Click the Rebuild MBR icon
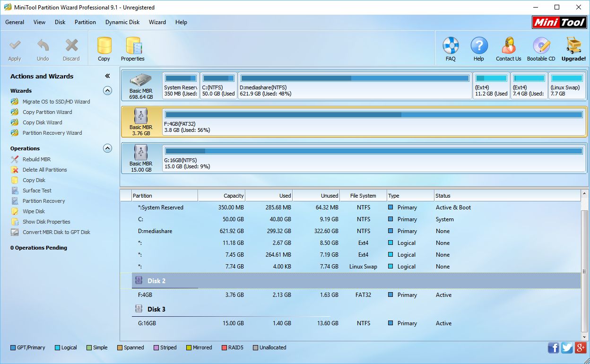Screen dimensions: 590x364 coord(15,159)
